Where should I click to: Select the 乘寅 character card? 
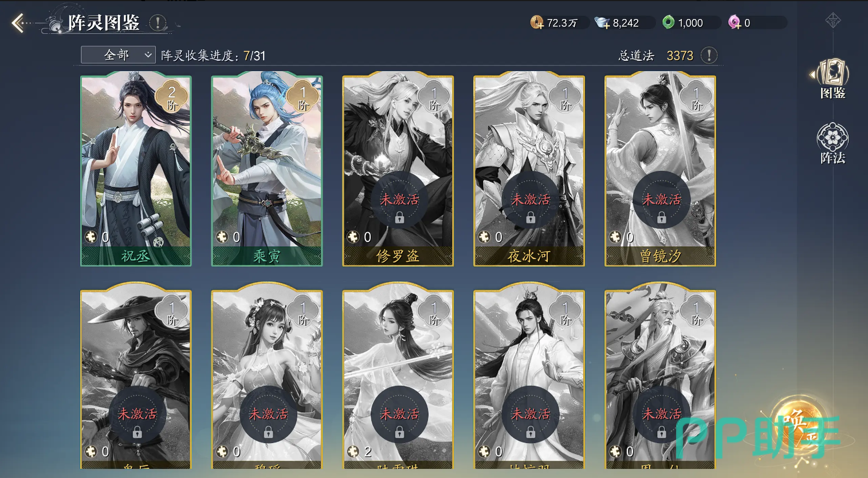(267, 169)
